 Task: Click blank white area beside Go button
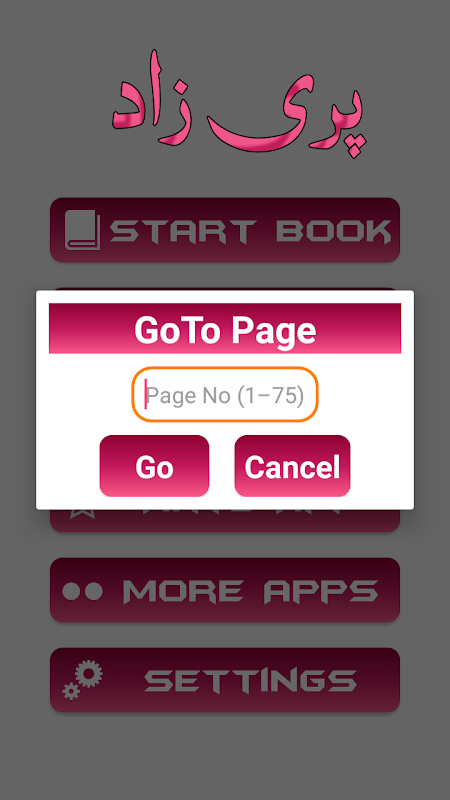pos(68,465)
